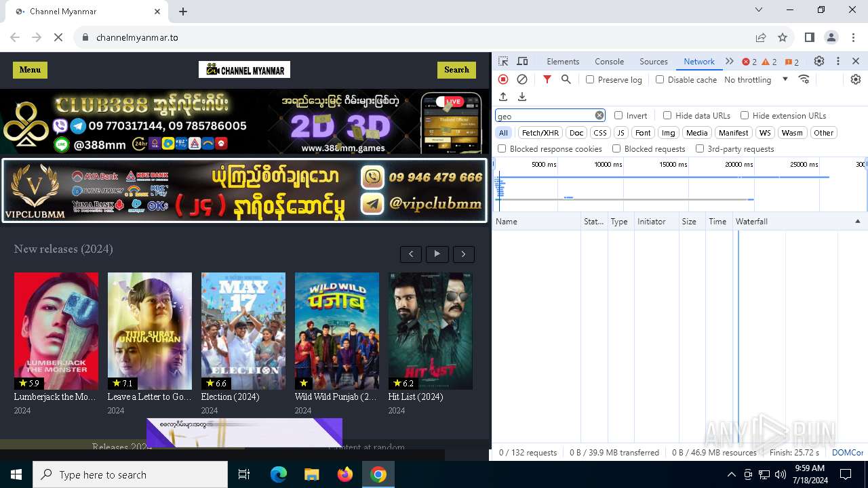Open network search magnifier icon
The width and height of the screenshot is (868, 488).
(566, 79)
